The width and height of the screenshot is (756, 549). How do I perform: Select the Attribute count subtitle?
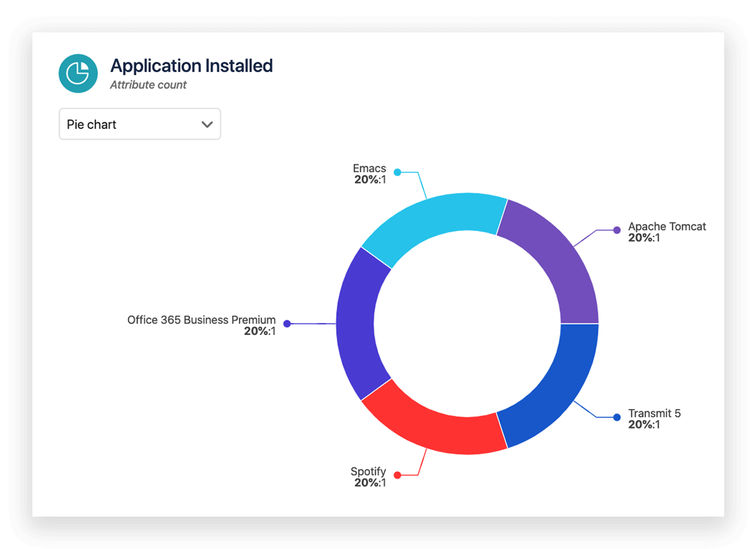(x=148, y=85)
